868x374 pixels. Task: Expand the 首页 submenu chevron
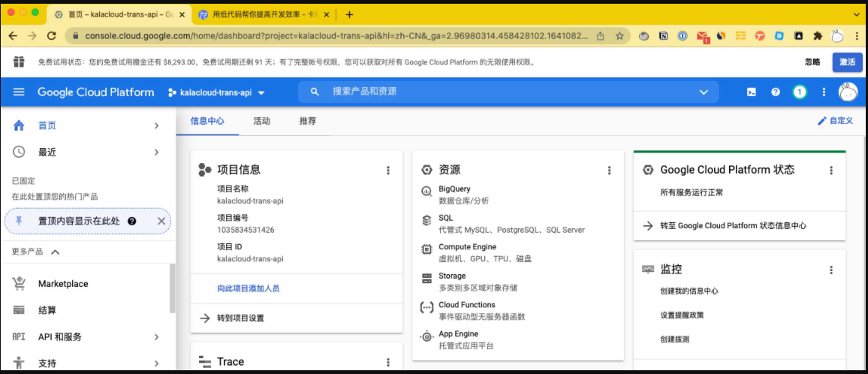pyautogui.click(x=156, y=125)
